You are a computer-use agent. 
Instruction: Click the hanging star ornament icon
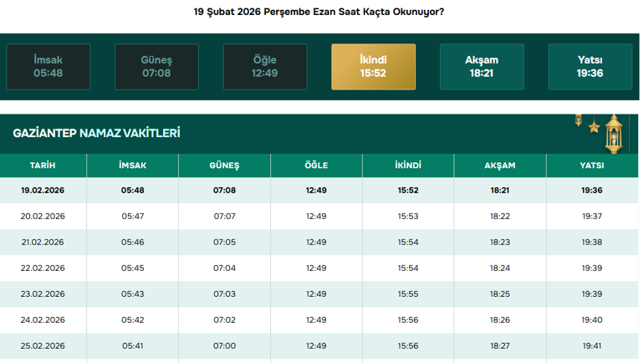point(594,126)
